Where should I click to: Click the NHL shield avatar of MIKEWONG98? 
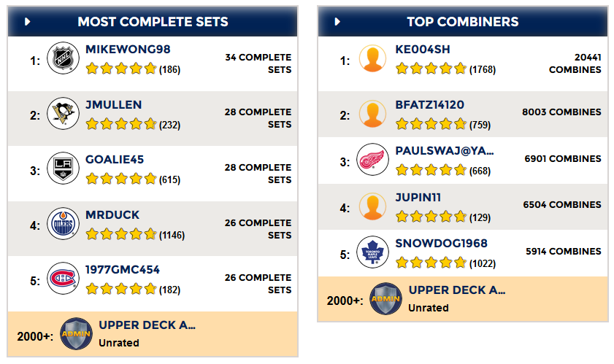(x=63, y=58)
